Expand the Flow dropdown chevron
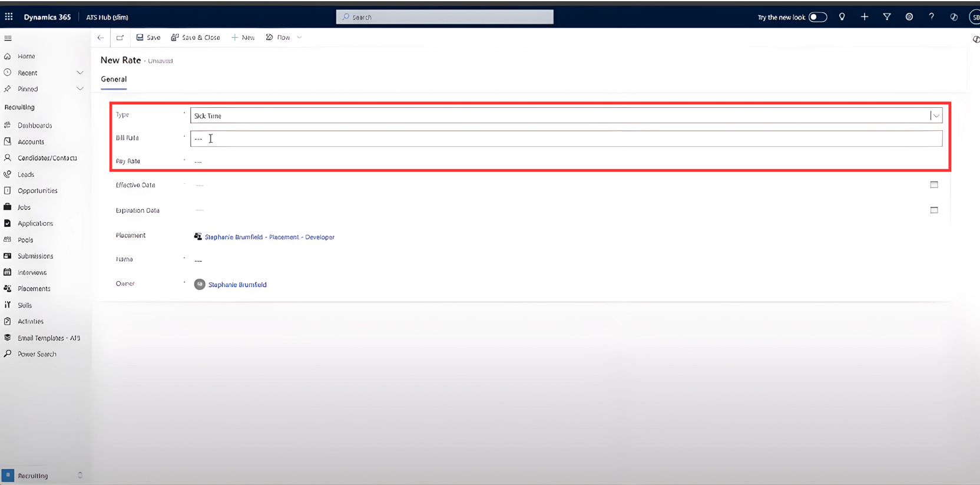This screenshot has width=980, height=485. 300,38
